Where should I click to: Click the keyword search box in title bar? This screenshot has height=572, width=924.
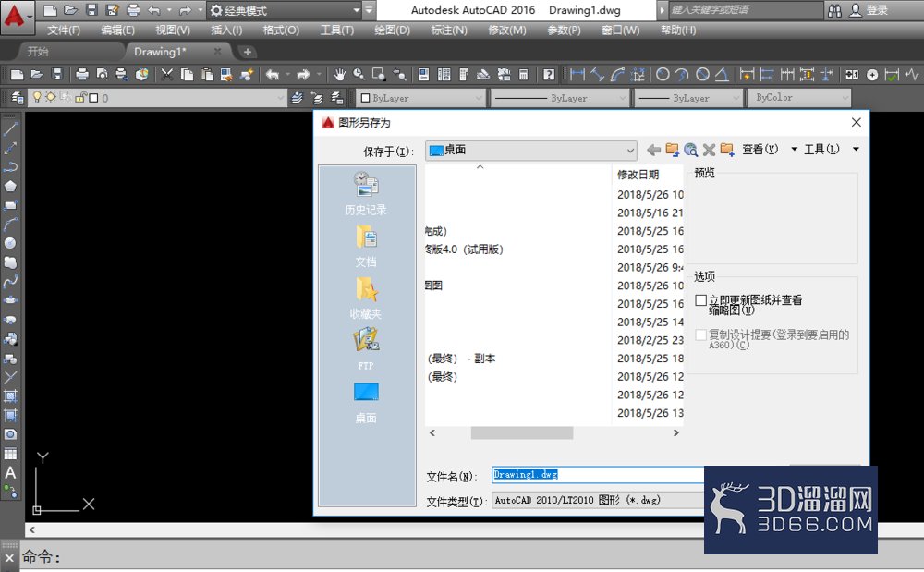click(745, 10)
